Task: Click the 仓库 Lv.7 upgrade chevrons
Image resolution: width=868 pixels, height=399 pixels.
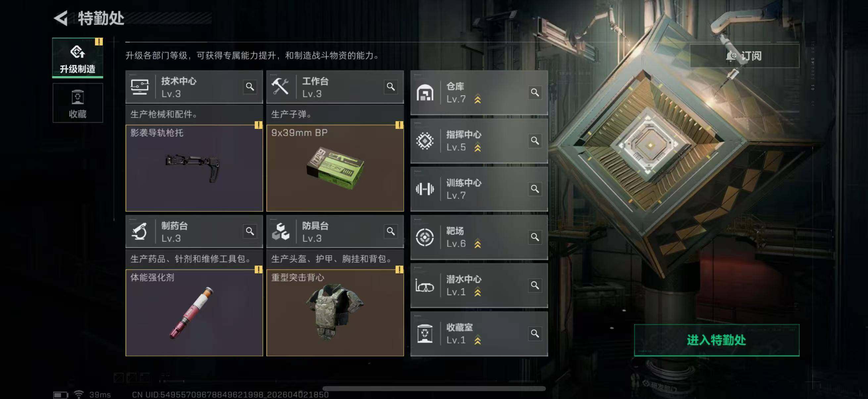Action: tap(477, 100)
